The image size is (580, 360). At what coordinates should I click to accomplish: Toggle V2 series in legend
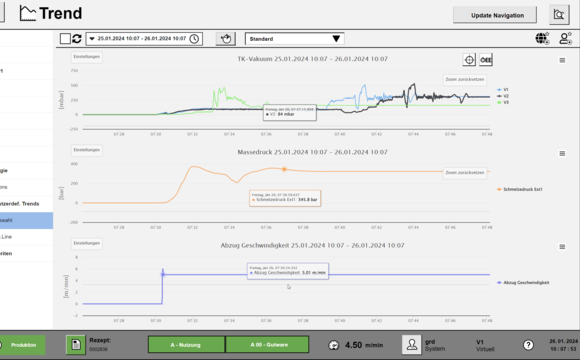pos(503,96)
